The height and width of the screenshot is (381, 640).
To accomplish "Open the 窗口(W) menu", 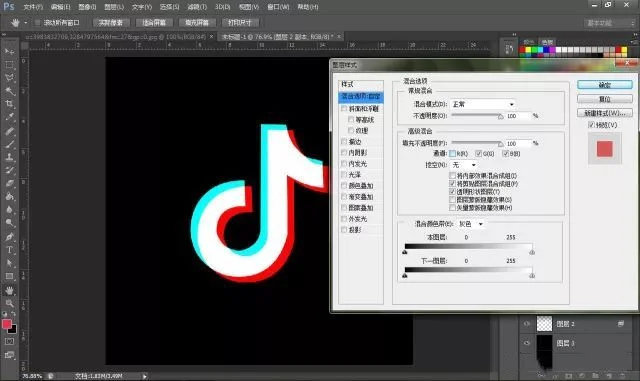I will pos(278,7).
